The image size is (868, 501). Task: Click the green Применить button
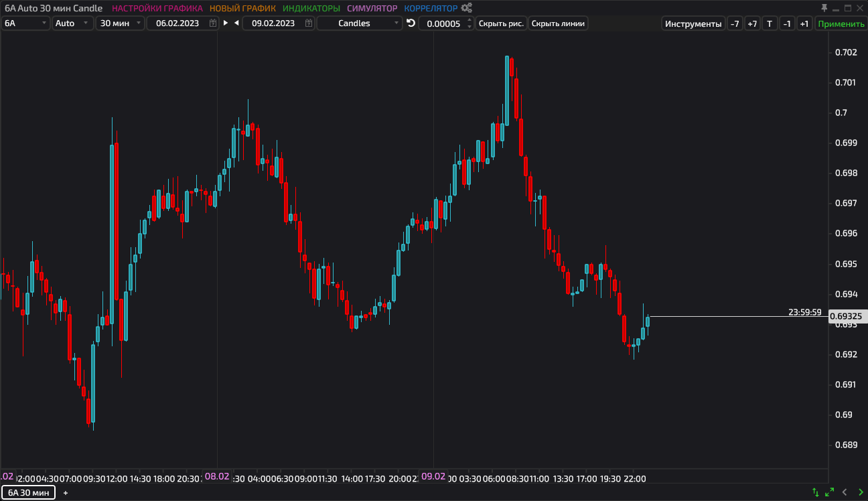[x=841, y=23]
